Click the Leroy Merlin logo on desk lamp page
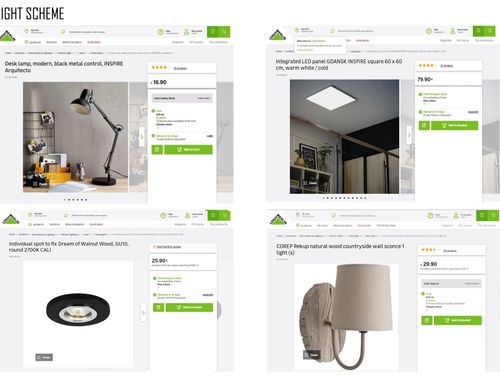 [x=8, y=36]
